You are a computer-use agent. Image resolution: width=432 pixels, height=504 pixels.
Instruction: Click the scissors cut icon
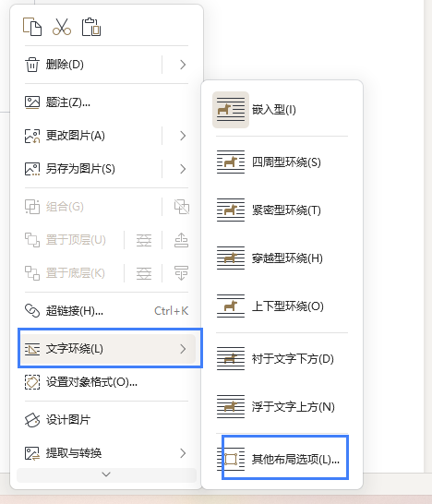[x=62, y=27]
